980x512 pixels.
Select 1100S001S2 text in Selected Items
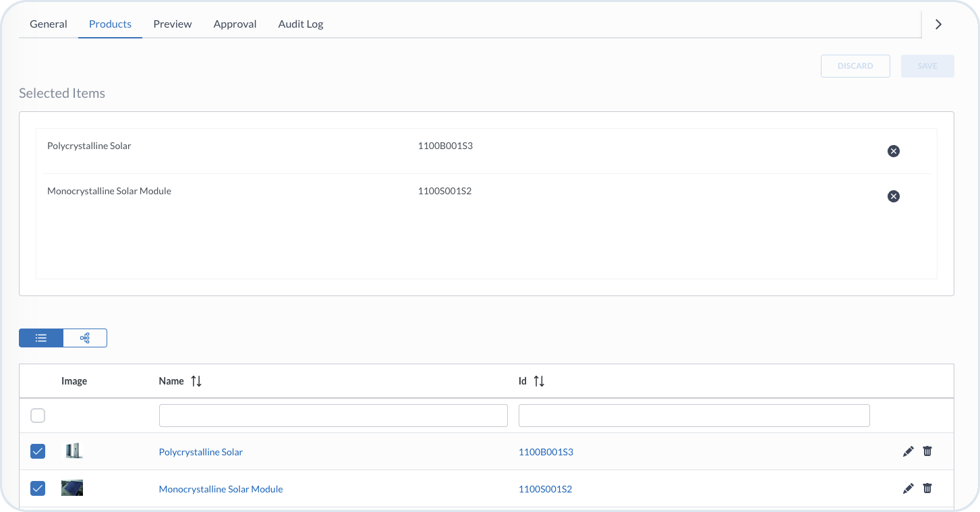(444, 191)
